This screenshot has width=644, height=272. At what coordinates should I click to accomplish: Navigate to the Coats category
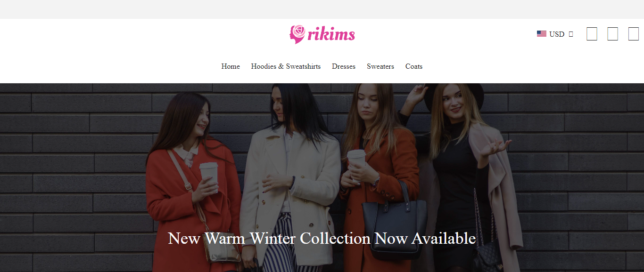click(414, 66)
